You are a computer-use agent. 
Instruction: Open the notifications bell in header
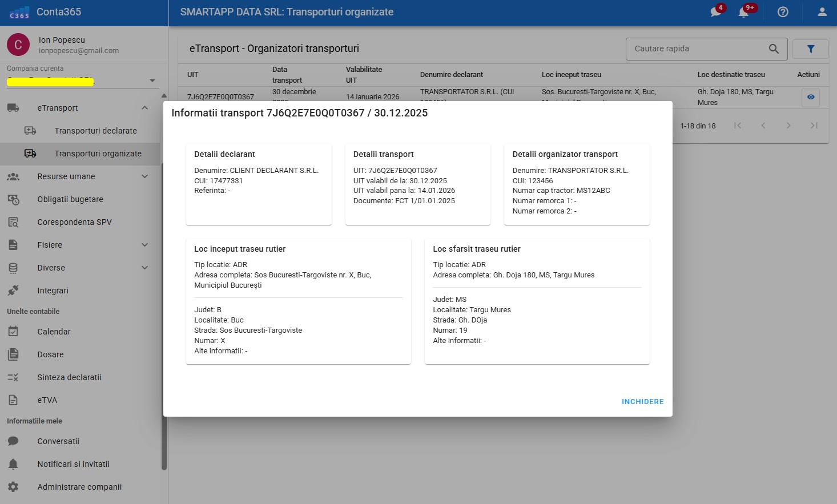click(x=743, y=12)
